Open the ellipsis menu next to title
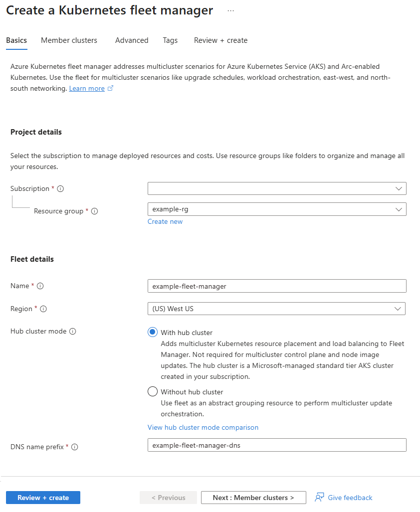Viewport: 420px width, 512px height. coord(230,11)
